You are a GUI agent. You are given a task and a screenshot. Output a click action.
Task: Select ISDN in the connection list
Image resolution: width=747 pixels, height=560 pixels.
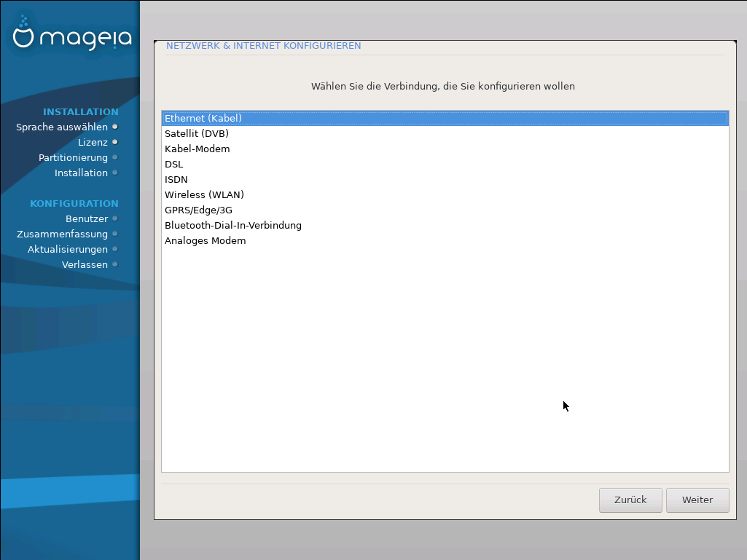click(x=176, y=179)
